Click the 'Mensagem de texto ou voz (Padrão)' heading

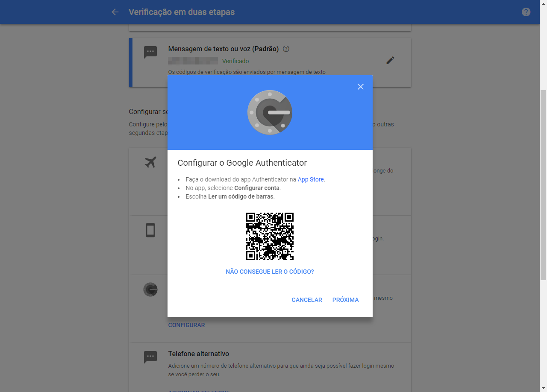coord(224,49)
